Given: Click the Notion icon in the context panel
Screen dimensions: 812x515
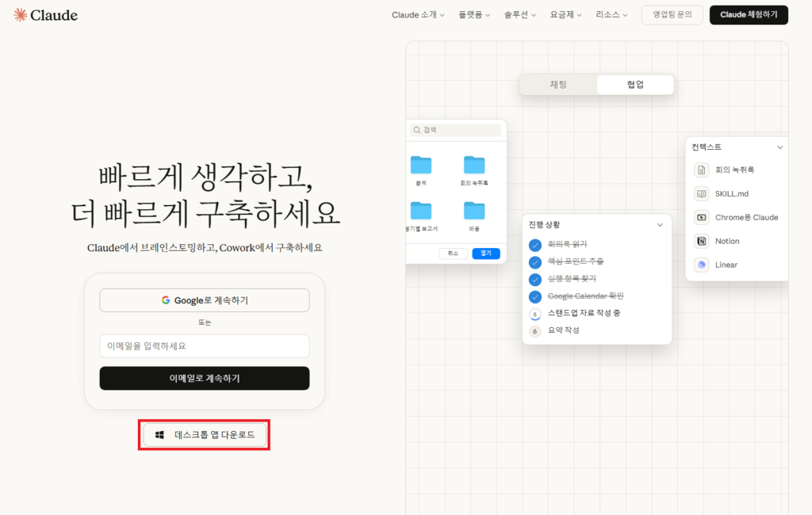Looking at the screenshot, I should [701, 242].
